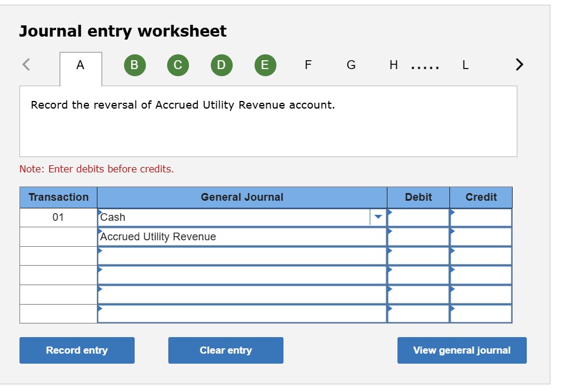This screenshot has width=564, height=392.
Task: Click the debit amount field for Cash
Action: 418,217
